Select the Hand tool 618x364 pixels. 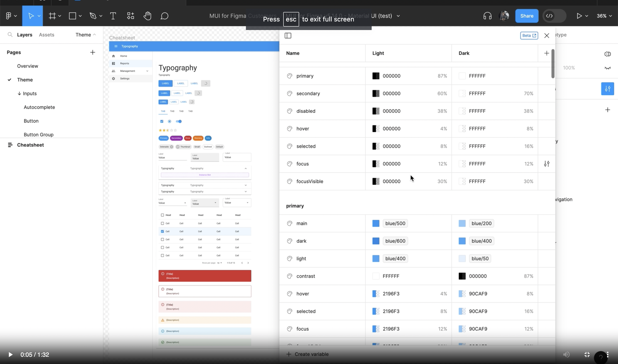point(147,16)
